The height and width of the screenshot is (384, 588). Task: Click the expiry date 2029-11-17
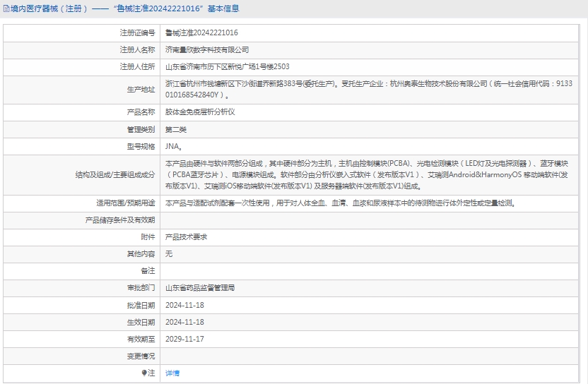(184, 339)
